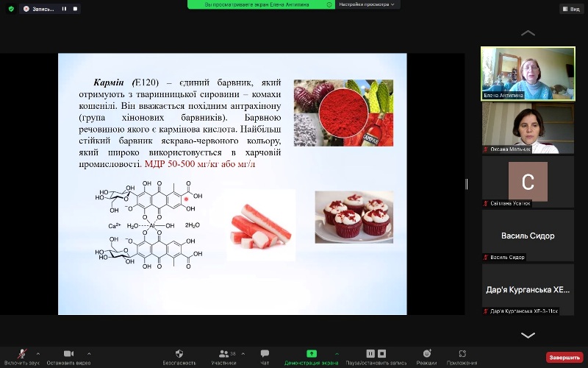Click muted mic icon on Оксана Мельник
This screenshot has width=588, height=368.
click(x=487, y=149)
